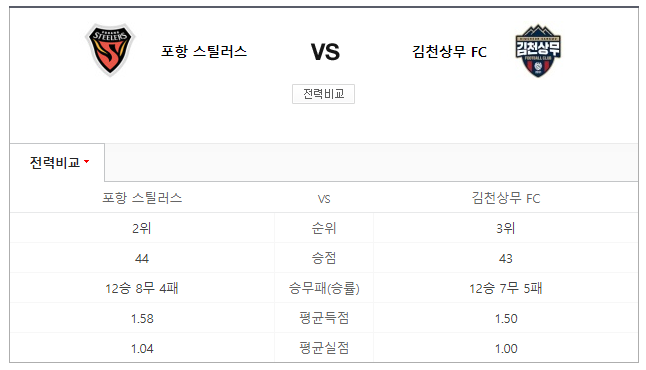Click the 승무패(승률) row label

tap(324, 288)
